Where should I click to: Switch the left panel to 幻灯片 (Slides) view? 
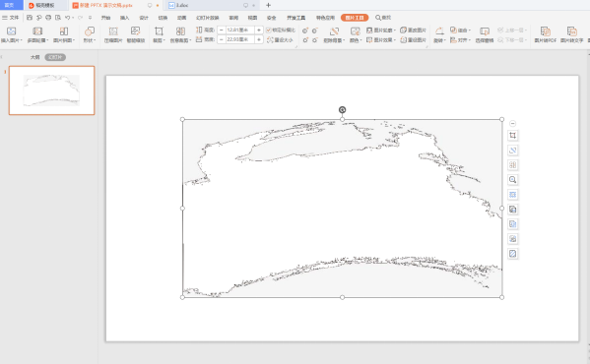[55, 57]
